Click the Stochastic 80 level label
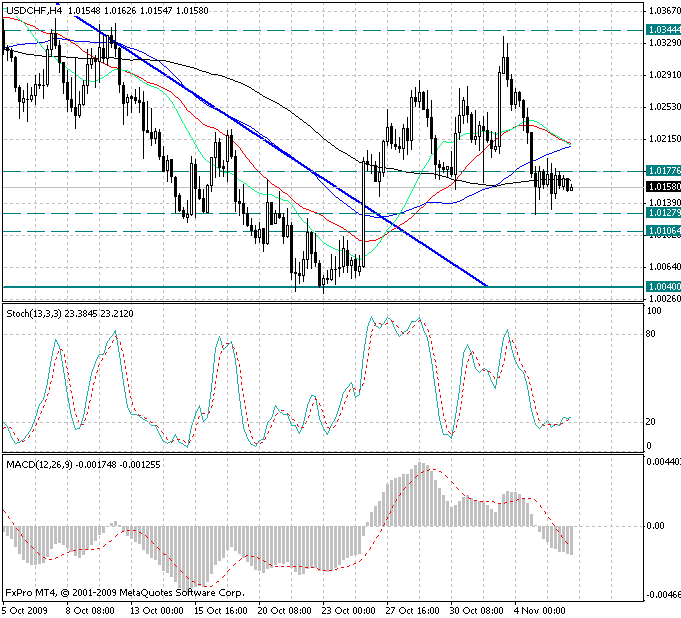The height and width of the screenshot is (618, 681). point(651,334)
